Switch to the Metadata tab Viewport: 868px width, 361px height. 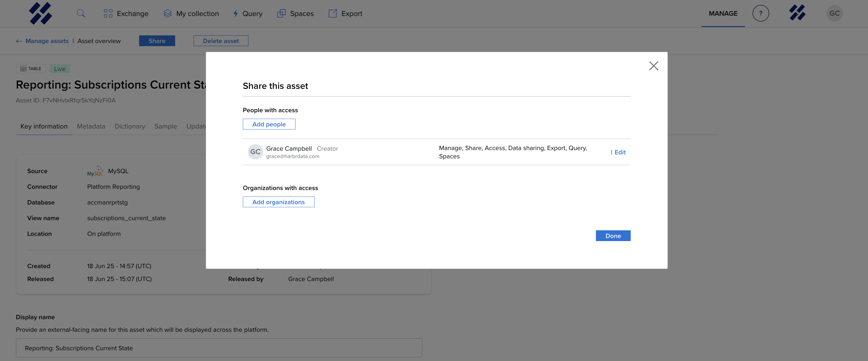point(91,126)
